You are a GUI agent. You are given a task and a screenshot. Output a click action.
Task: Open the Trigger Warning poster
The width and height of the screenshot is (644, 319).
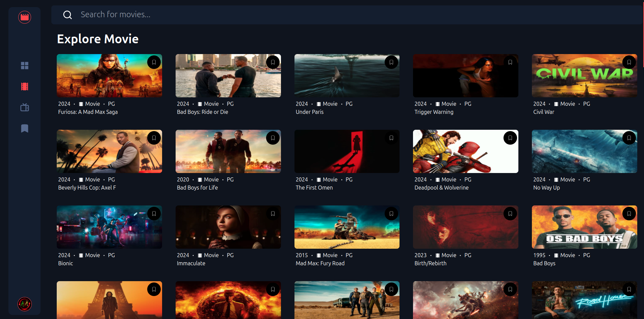click(x=466, y=76)
